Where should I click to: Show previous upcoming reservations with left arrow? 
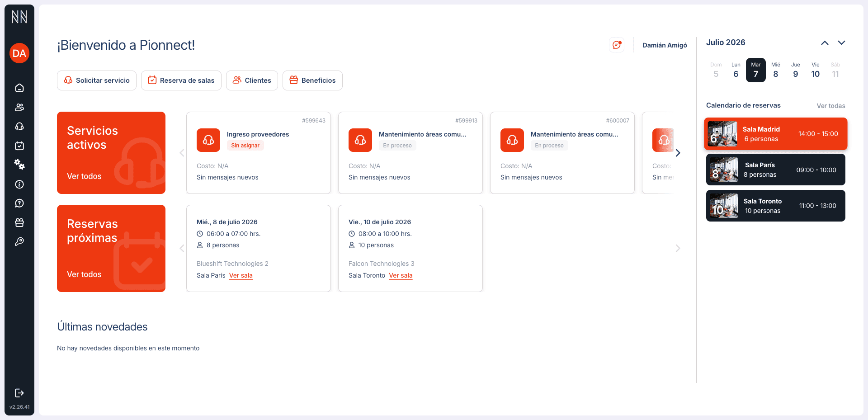182,248
